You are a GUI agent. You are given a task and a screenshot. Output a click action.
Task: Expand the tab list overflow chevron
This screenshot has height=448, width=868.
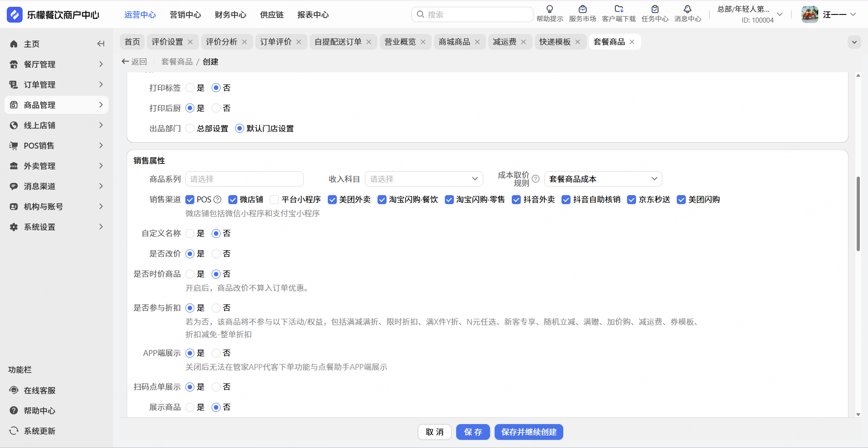tap(854, 42)
